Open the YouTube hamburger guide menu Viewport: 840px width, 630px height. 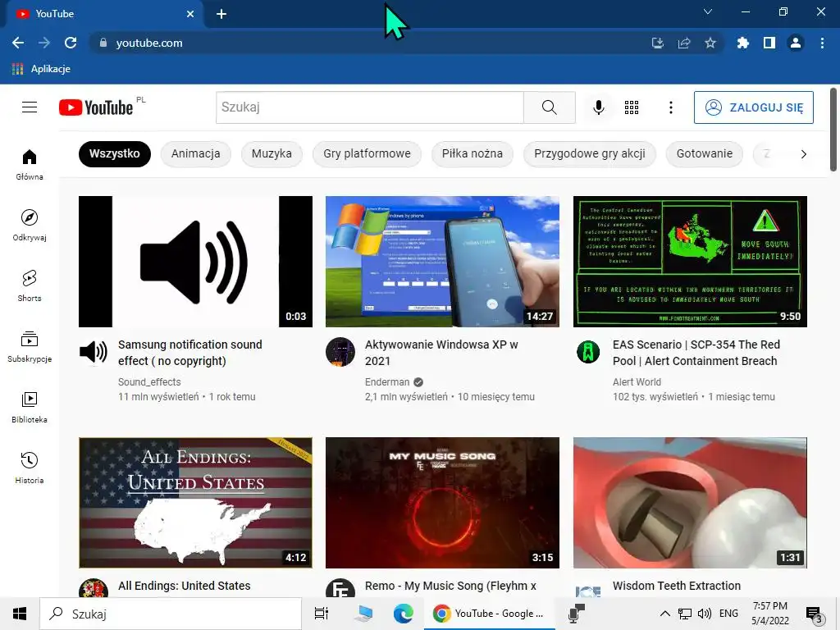pyautogui.click(x=30, y=107)
